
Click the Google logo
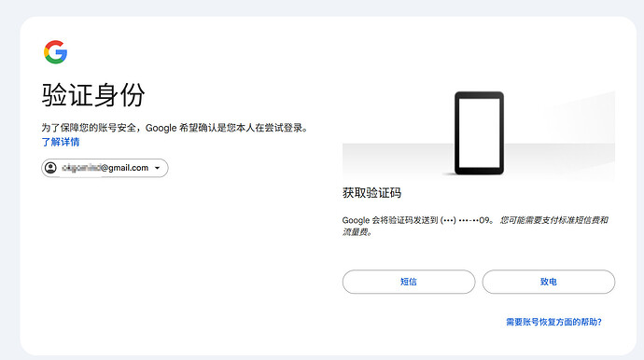click(x=55, y=52)
